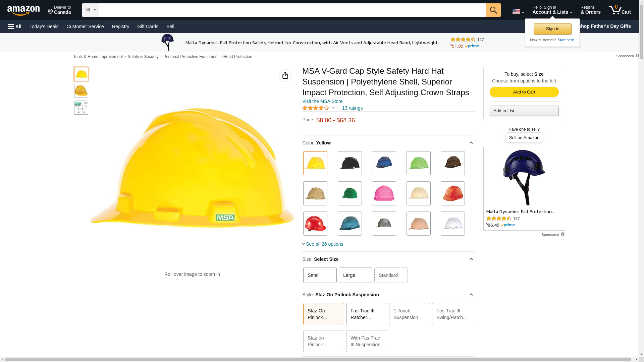Click the Amazon logo
This screenshot has height=362, width=644.
[23, 10]
